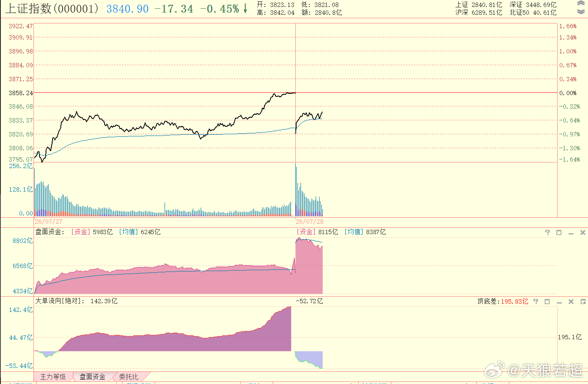The height and width of the screenshot is (384, 588).
Task: Click the 128.1亿 volume axis label
Action: (21, 189)
